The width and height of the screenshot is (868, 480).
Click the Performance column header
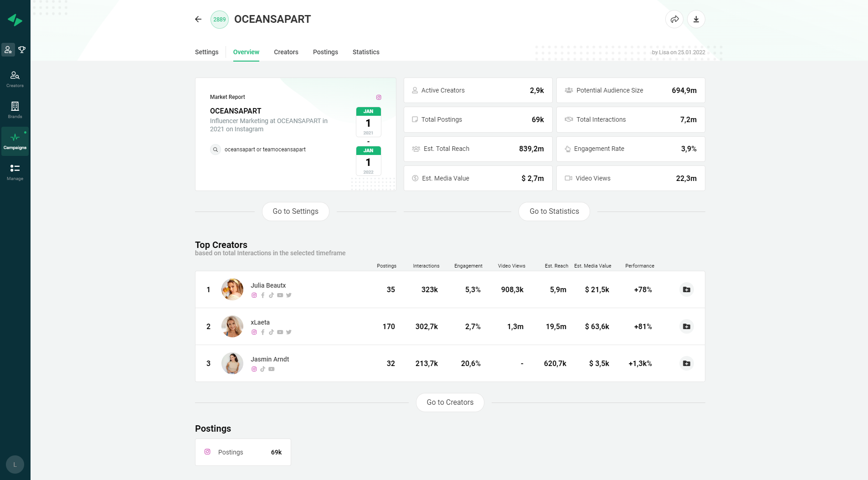(x=640, y=266)
